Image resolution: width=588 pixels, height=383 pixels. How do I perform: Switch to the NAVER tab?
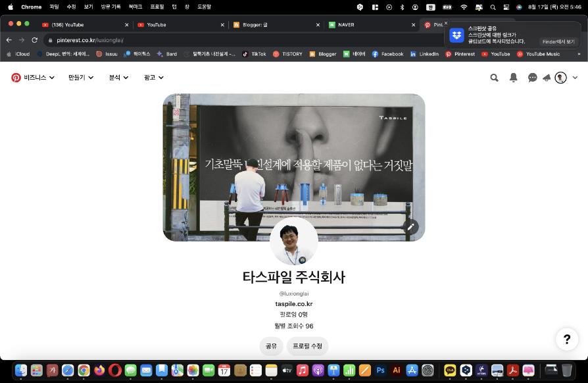[371, 25]
